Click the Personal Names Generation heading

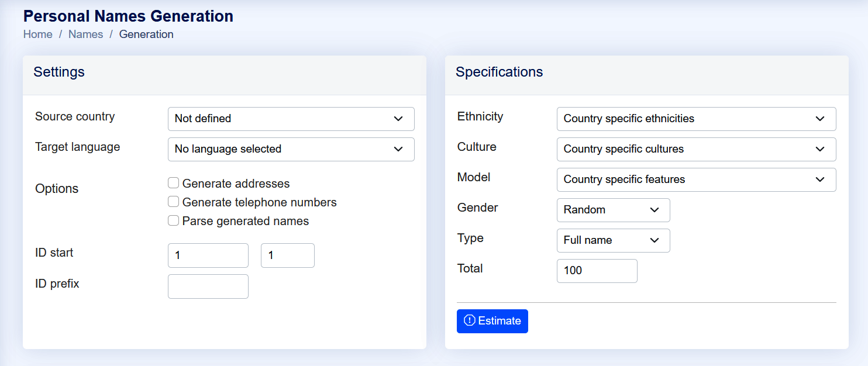point(128,16)
